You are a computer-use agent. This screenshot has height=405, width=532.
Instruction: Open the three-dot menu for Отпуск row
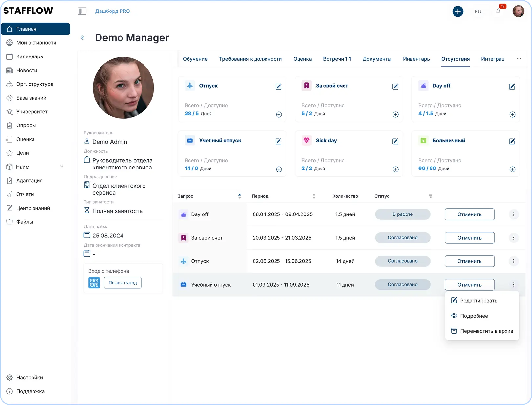coord(514,261)
